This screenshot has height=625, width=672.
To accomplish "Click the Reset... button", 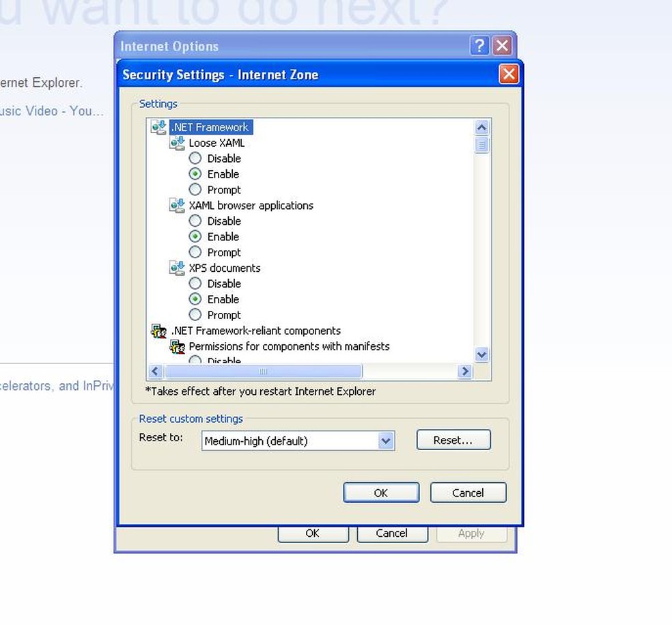I will point(453,440).
